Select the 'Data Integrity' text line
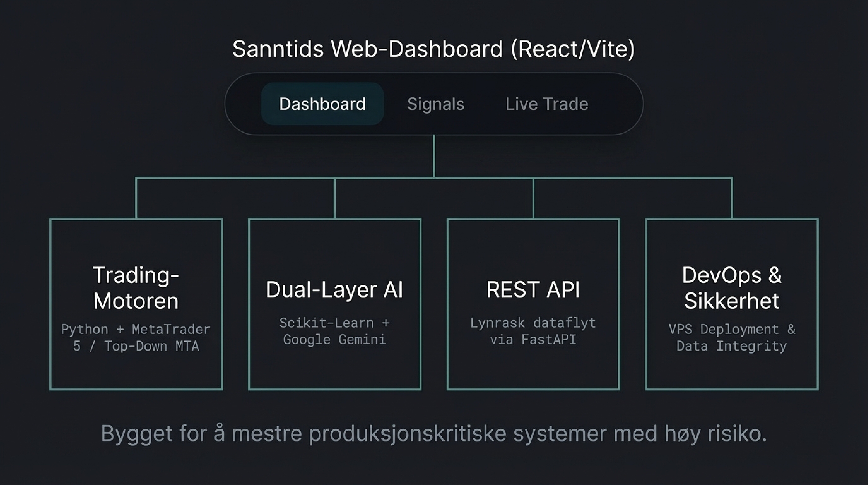 tap(731, 346)
